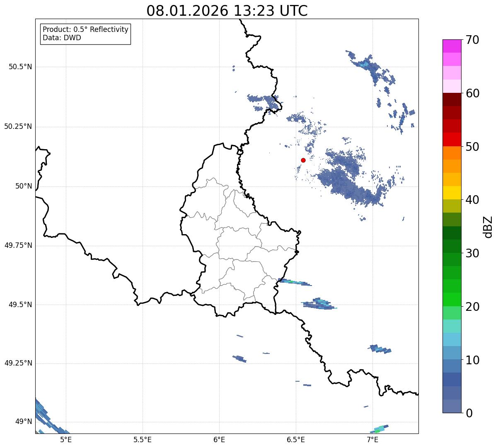Click the slate blue colorbar segment at 0
The width and height of the screenshot is (498, 448).
(x=452, y=406)
